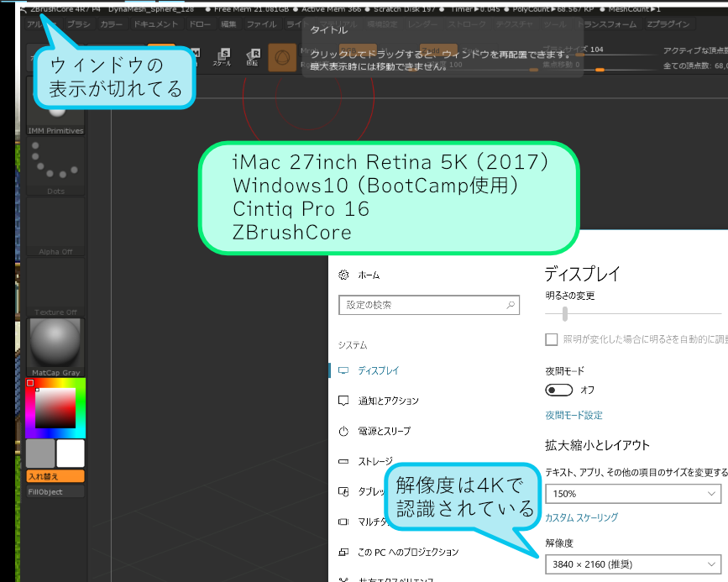Open the Zプラグイン menu
This screenshot has width=728, height=582.
click(x=668, y=24)
